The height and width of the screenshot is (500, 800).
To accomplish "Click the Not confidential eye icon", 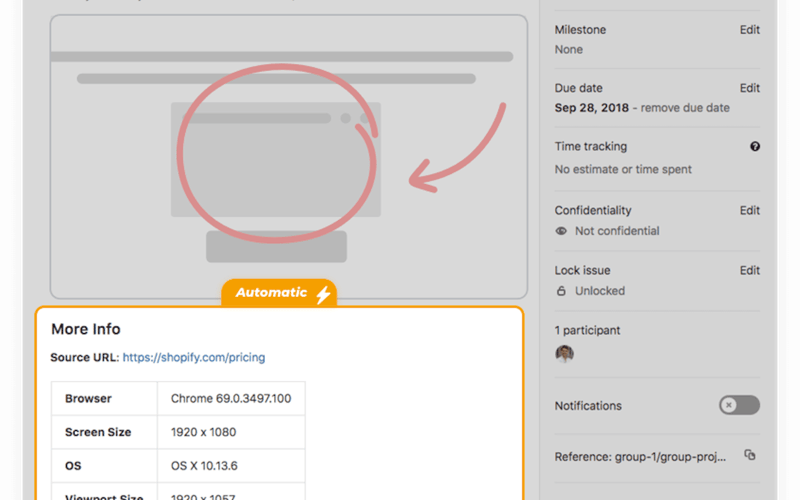I will (561, 231).
